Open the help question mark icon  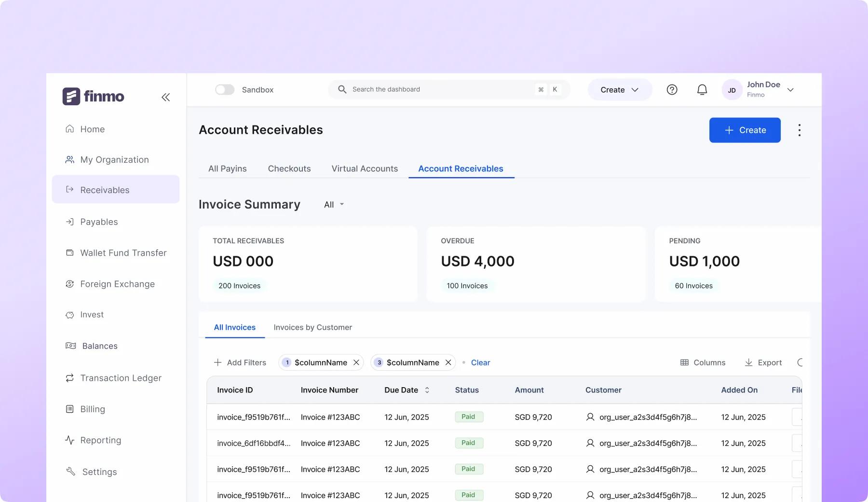(x=672, y=90)
